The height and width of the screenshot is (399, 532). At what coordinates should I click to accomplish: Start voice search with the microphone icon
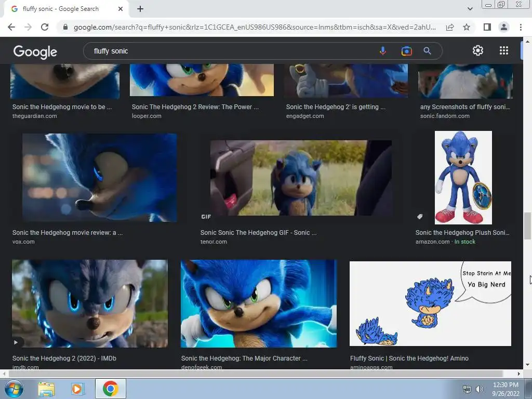point(383,51)
